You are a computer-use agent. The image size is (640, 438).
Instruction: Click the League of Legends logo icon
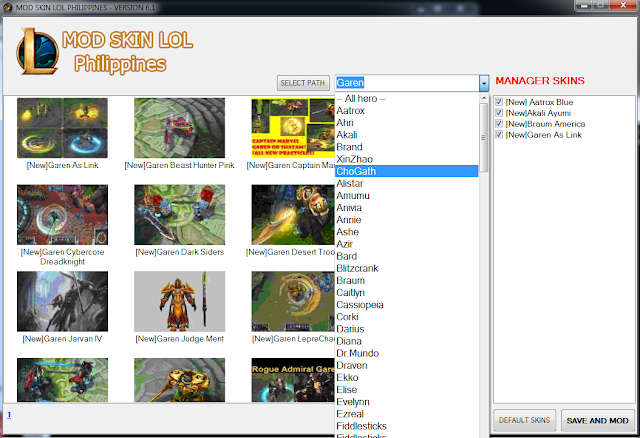click(x=38, y=51)
